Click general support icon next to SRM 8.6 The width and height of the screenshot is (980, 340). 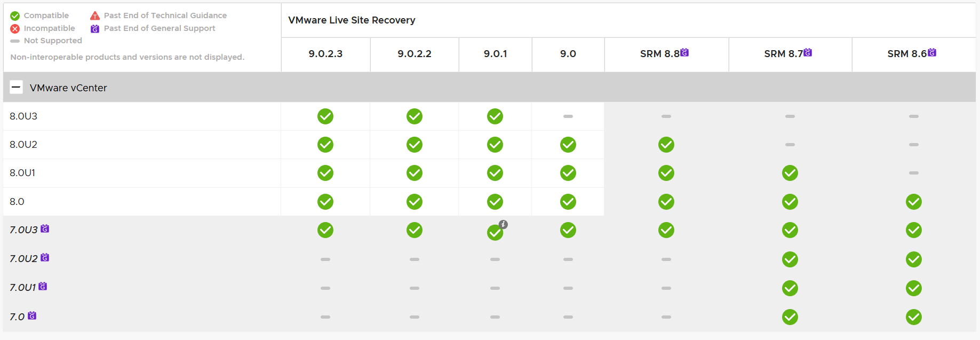tap(931, 52)
